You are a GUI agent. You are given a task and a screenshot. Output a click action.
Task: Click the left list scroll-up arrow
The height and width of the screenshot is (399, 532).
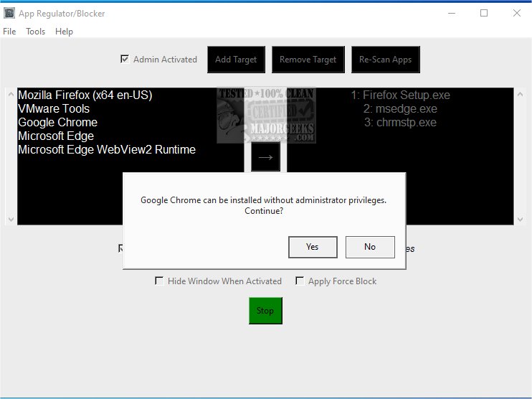[11, 94]
